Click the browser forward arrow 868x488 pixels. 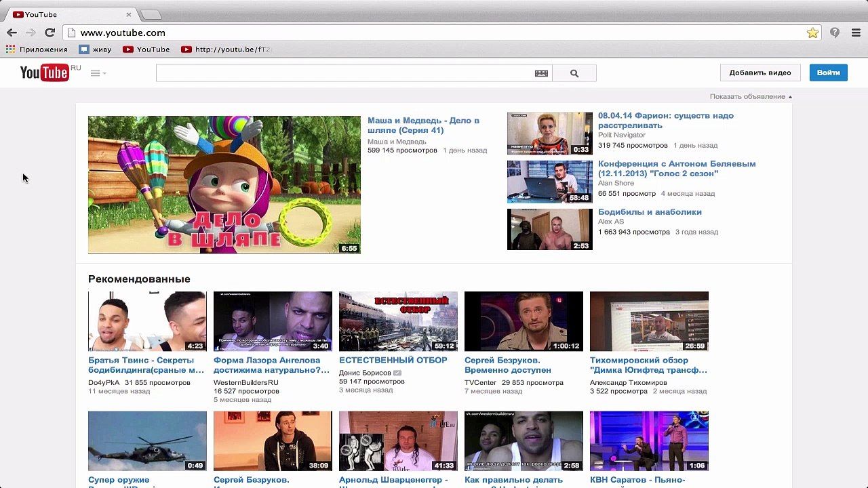pos(31,33)
